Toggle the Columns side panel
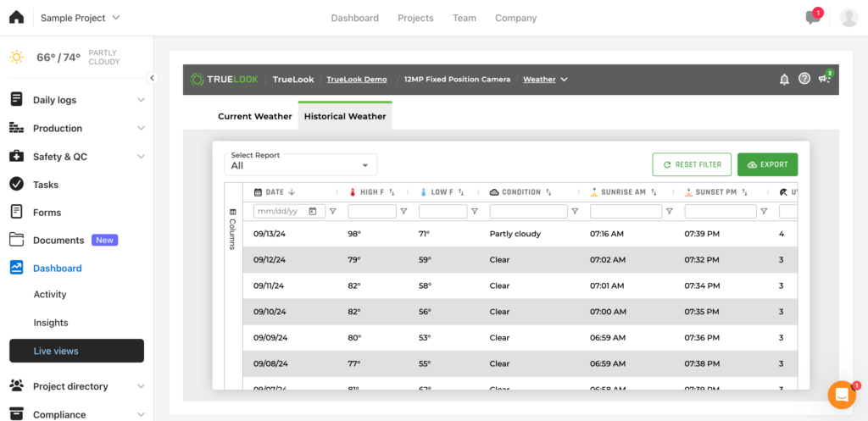 (232, 229)
